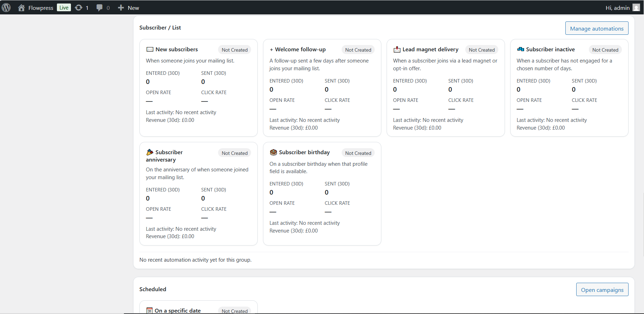The width and height of the screenshot is (644, 314).
Task: Click the Subscriber inactive icon
Action: [x=520, y=49]
